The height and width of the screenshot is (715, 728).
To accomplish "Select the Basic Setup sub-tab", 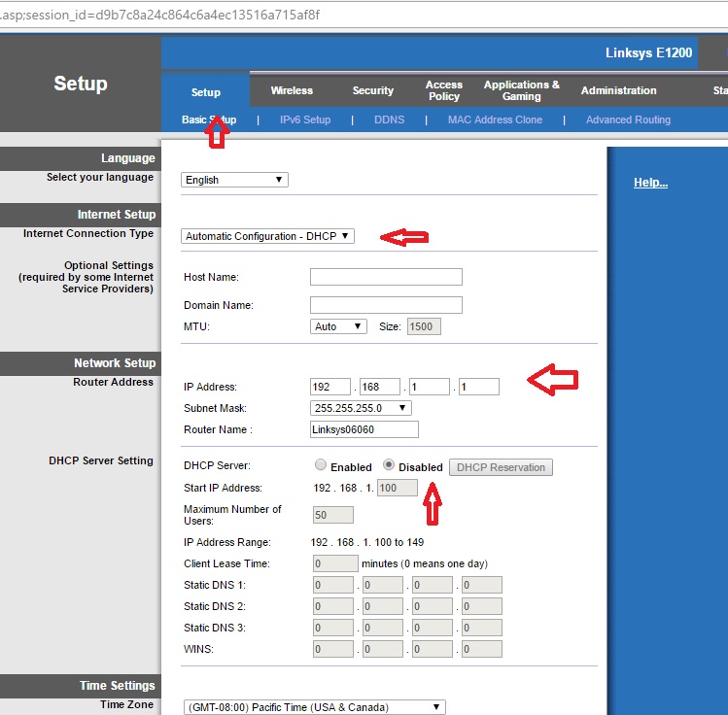I will pyautogui.click(x=209, y=119).
